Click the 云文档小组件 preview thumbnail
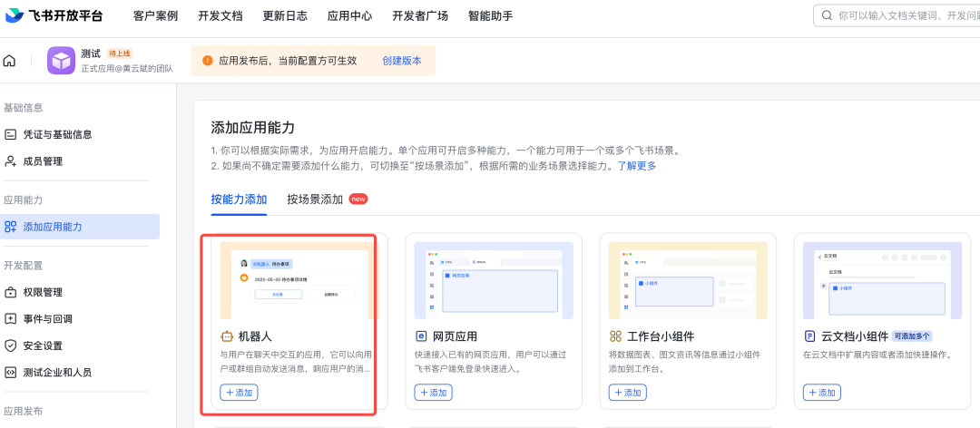 coord(883,280)
